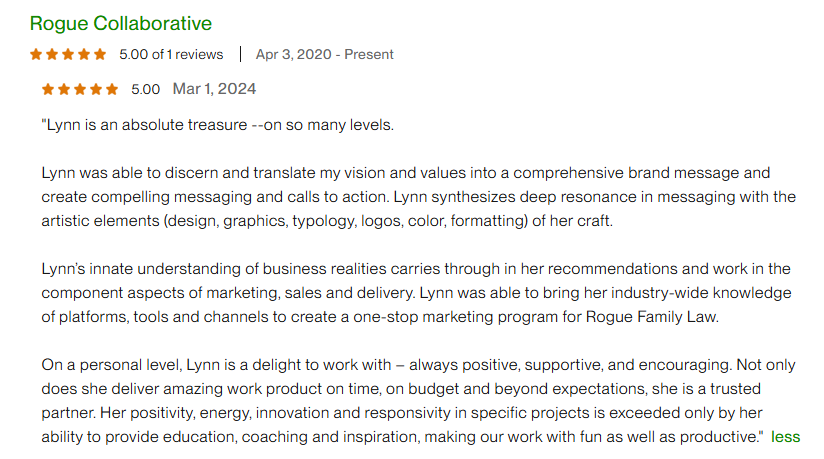Click fourth star of the Mar 1, 2024 review
This screenshot has height=459, width=824.
96,89
